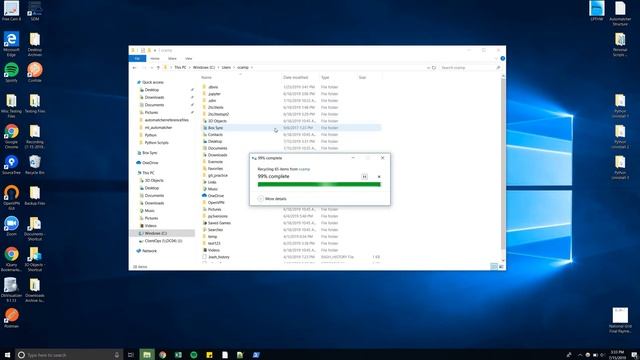Open Task View from the taskbar
The image size is (640, 360).
(131, 355)
